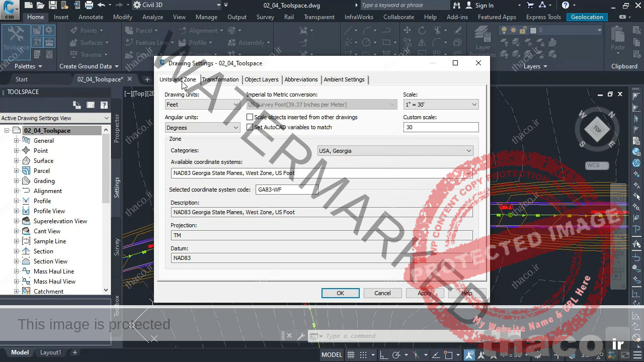Expand the Profile View node in settings tree

tap(17, 211)
